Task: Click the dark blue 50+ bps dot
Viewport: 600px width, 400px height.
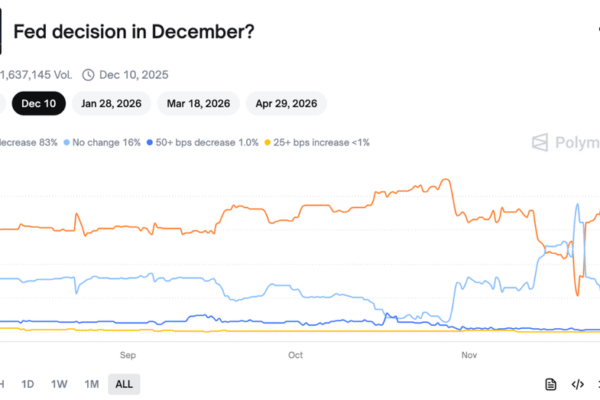Action: [150, 143]
